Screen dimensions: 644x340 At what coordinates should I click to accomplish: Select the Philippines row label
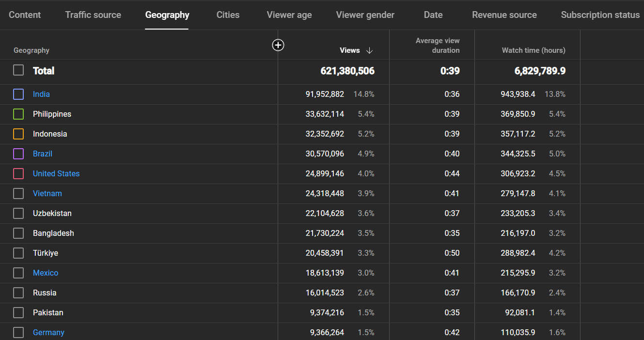52,114
